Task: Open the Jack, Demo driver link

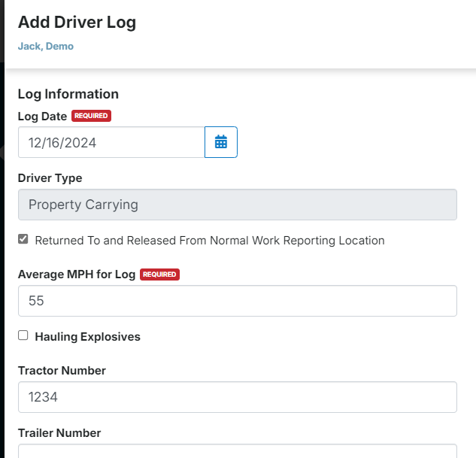Action: click(x=46, y=46)
